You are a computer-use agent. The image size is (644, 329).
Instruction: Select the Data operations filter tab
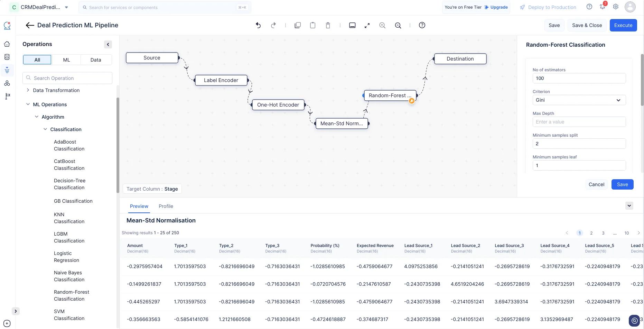tap(96, 60)
